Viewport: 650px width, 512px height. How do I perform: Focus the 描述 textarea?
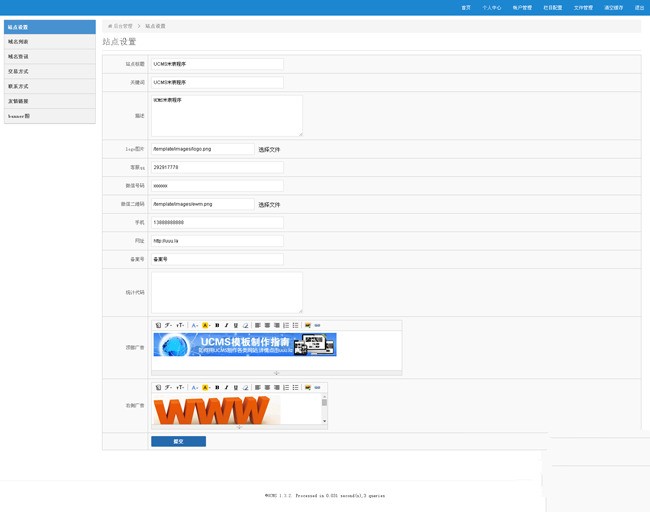[227, 116]
